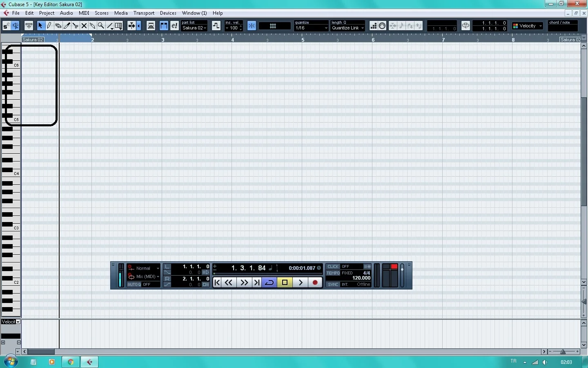This screenshot has width=588, height=368.
Task: Select the Glue tool
Action: click(93, 26)
